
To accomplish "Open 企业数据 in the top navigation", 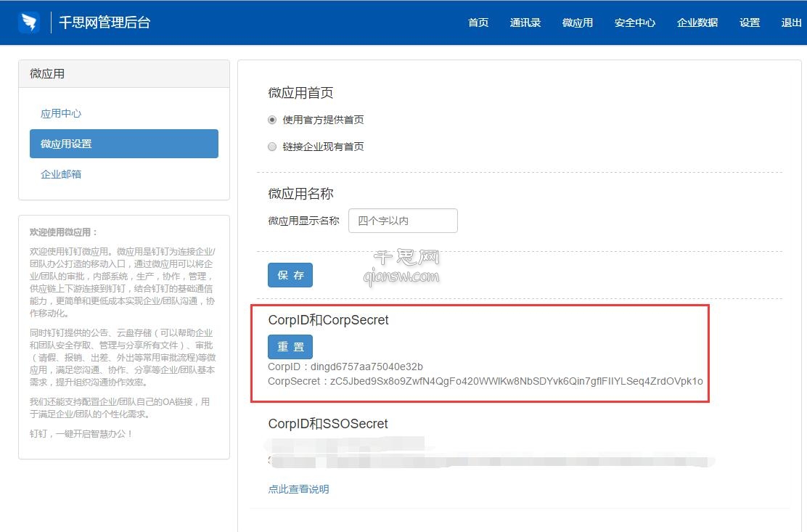I will coord(697,22).
